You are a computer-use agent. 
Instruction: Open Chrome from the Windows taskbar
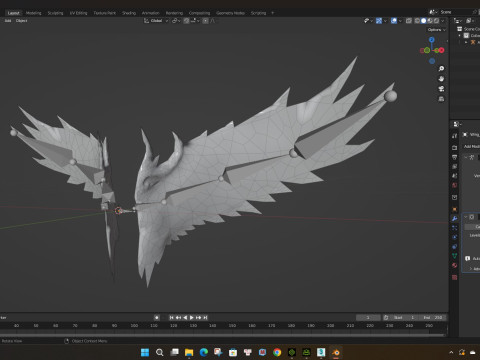tap(277, 352)
